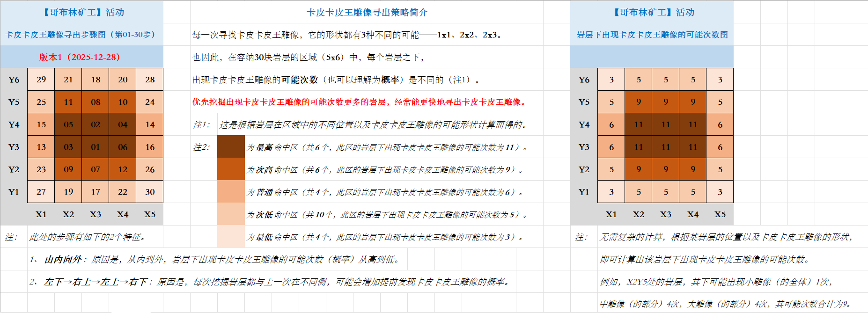This screenshot has width=868, height=313.
Task: Select cell 30 in the step grid
Action: [150, 192]
